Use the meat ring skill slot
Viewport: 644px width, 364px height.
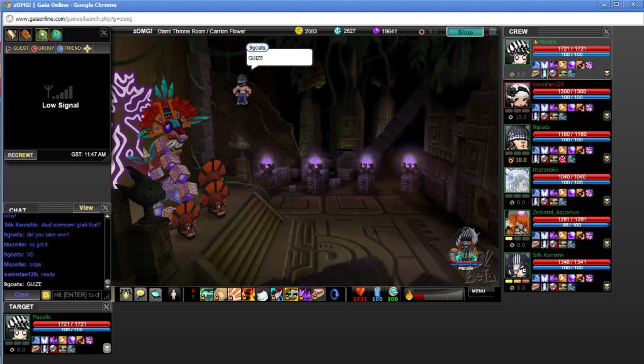[319, 294]
